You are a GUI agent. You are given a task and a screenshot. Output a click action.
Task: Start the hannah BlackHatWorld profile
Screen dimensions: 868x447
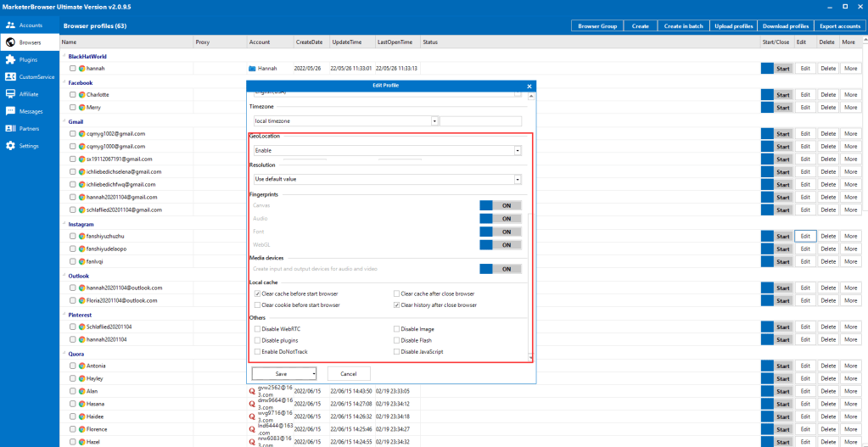[782, 68]
